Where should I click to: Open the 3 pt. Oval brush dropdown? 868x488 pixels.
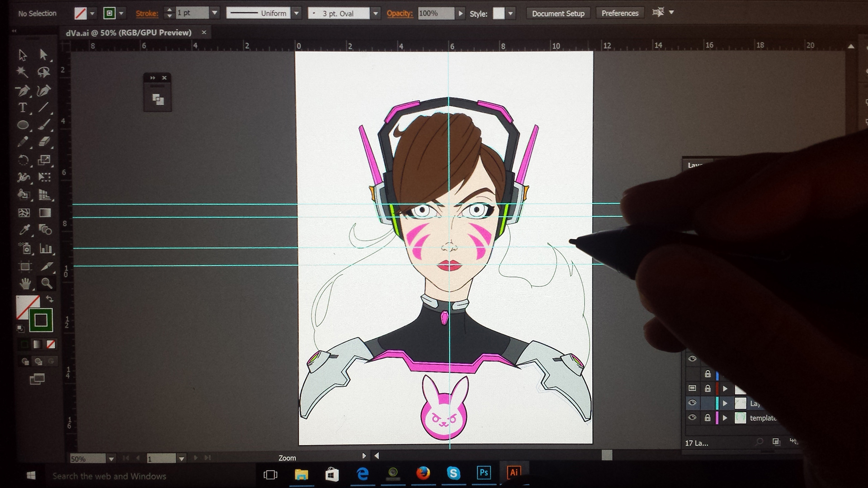point(375,14)
